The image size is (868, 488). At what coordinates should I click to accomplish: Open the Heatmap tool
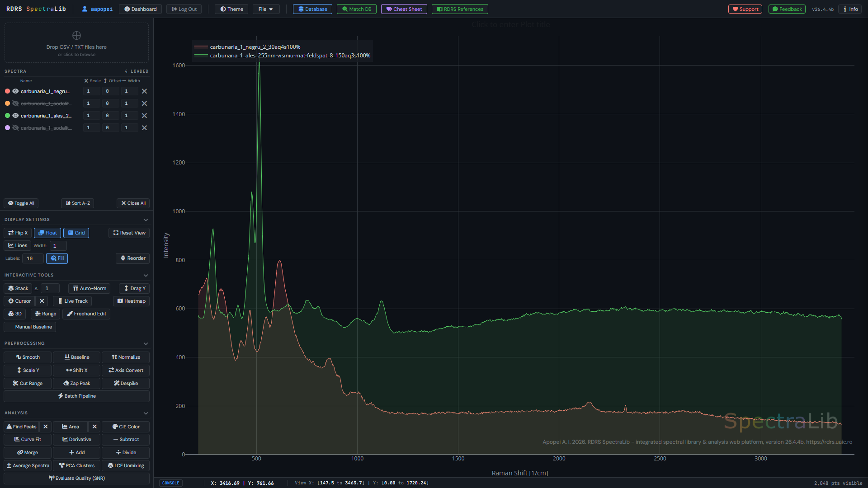coord(131,301)
